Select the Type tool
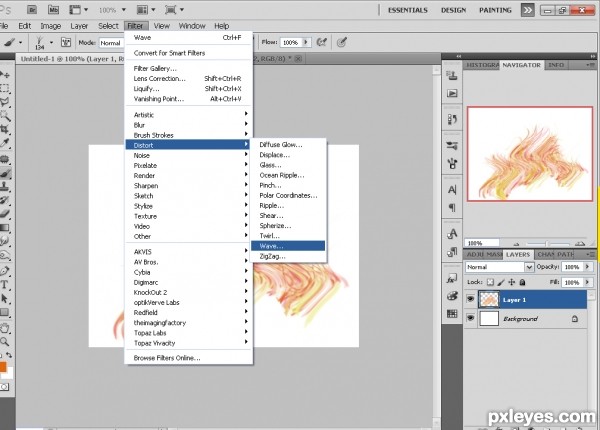This screenshot has height=430, width=600. (5, 285)
